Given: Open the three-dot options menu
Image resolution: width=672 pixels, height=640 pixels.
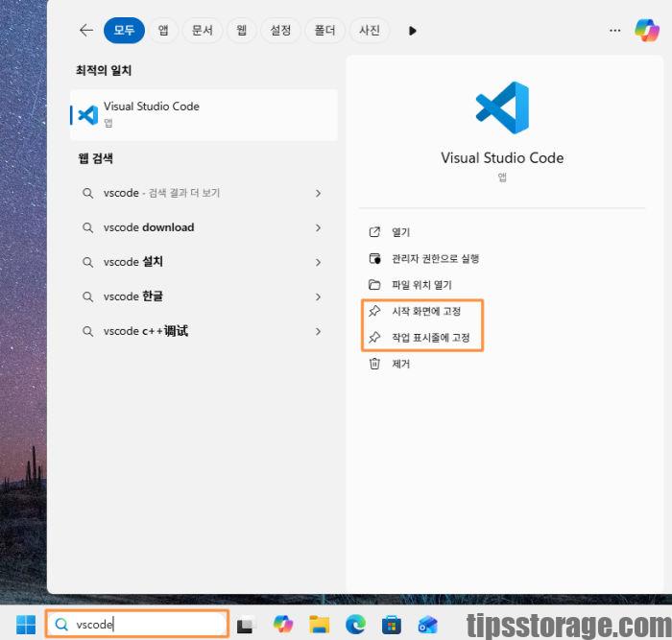Looking at the screenshot, I should click(614, 31).
